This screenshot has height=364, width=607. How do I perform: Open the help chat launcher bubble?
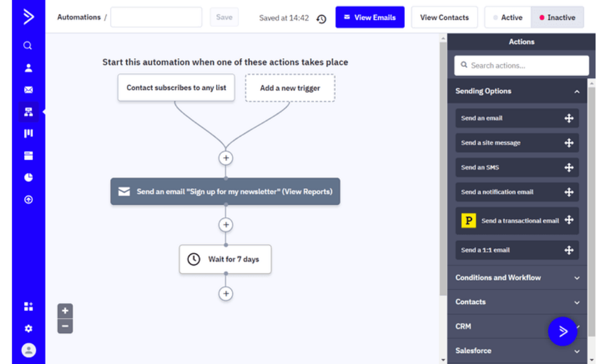pos(563,331)
